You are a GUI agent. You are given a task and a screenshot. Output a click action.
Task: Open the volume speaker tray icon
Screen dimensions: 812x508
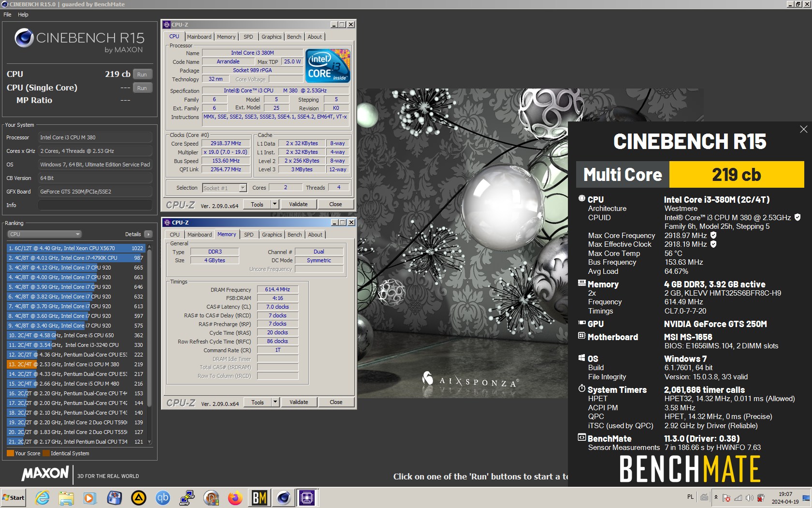tap(749, 497)
